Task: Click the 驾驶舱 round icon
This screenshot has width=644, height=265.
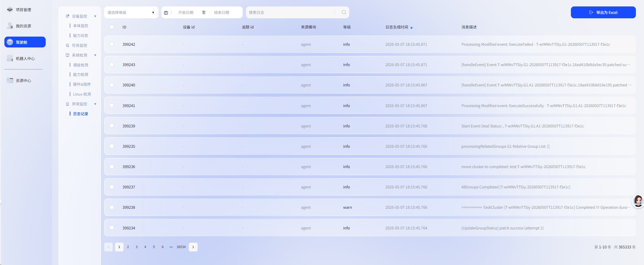Action: tap(10, 42)
